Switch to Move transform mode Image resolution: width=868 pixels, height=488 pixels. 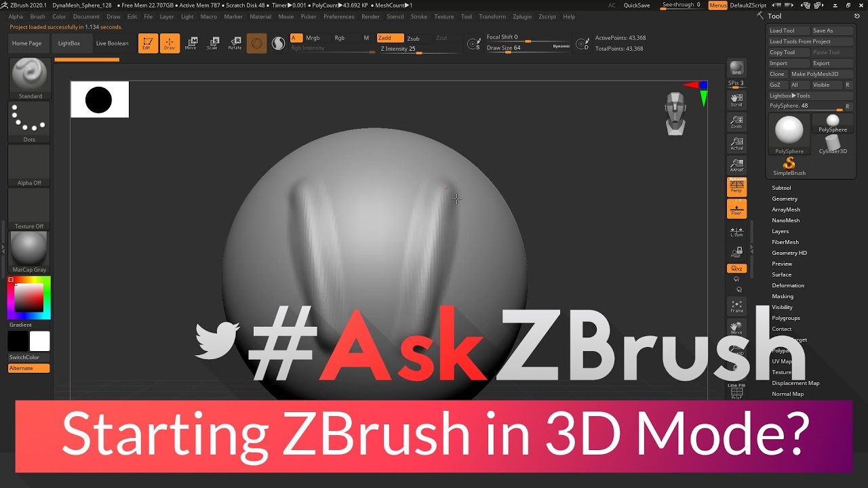click(x=191, y=43)
